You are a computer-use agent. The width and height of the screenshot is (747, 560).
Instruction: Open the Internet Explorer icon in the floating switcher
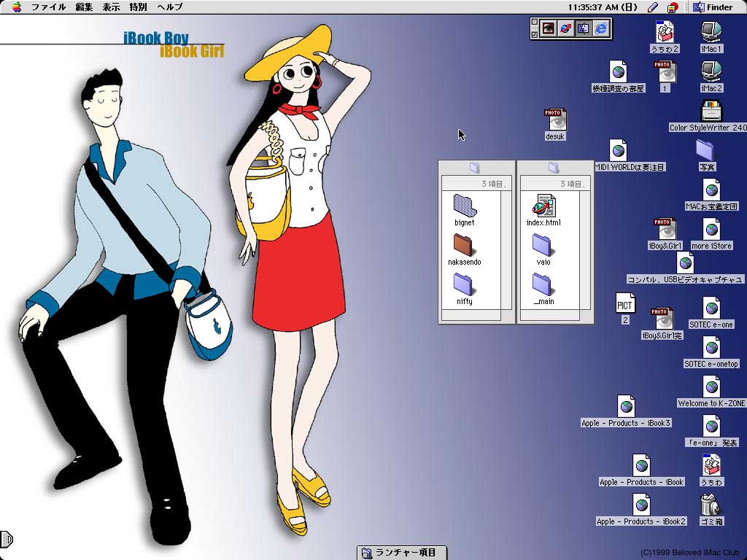point(601,28)
